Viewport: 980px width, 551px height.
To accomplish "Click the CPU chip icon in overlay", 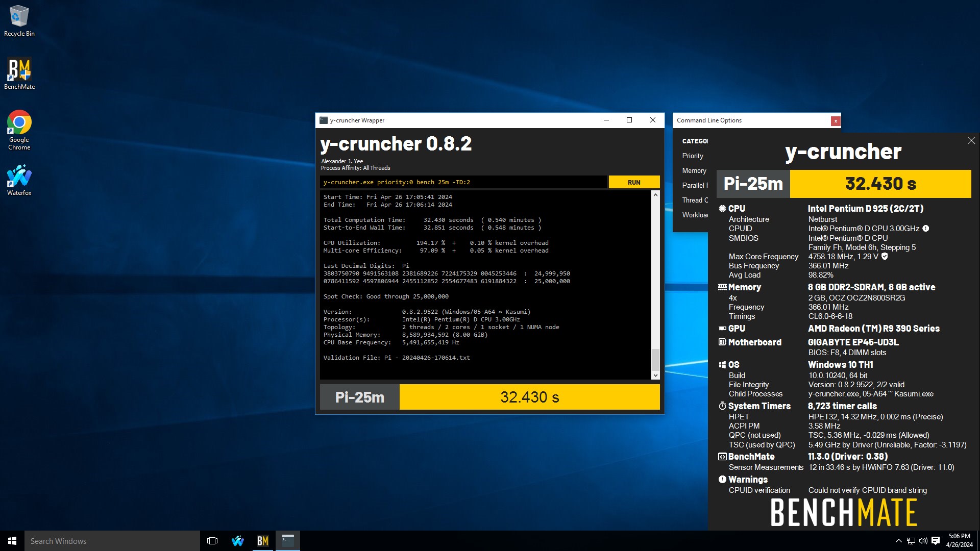I will pos(722,209).
